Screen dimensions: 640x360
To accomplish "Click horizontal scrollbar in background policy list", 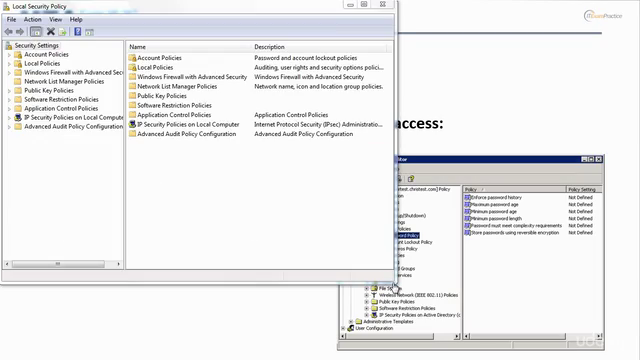I will tap(517, 336).
